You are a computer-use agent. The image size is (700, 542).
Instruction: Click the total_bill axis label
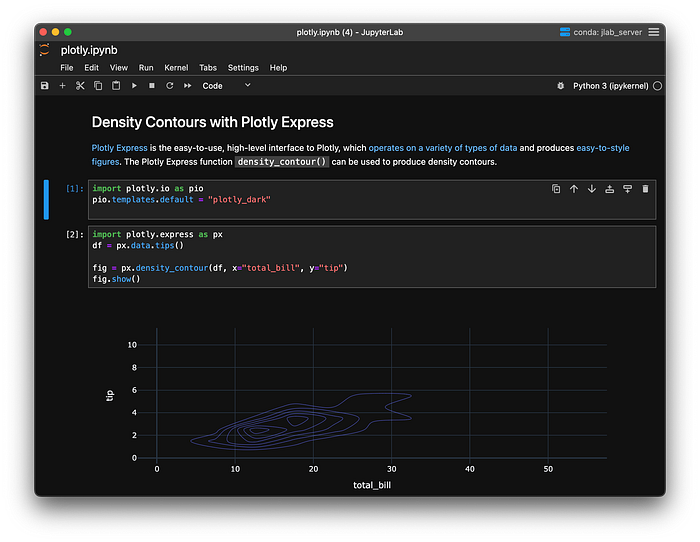[372, 485]
